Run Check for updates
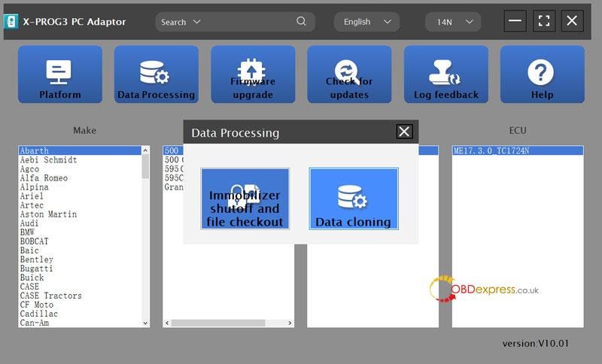The image size is (602, 364). pos(349,74)
